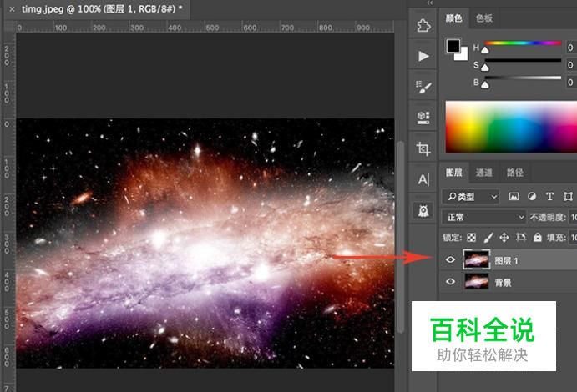Open the 类型 layer filter dropdown
This screenshot has height=392, width=577.
coord(471,197)
